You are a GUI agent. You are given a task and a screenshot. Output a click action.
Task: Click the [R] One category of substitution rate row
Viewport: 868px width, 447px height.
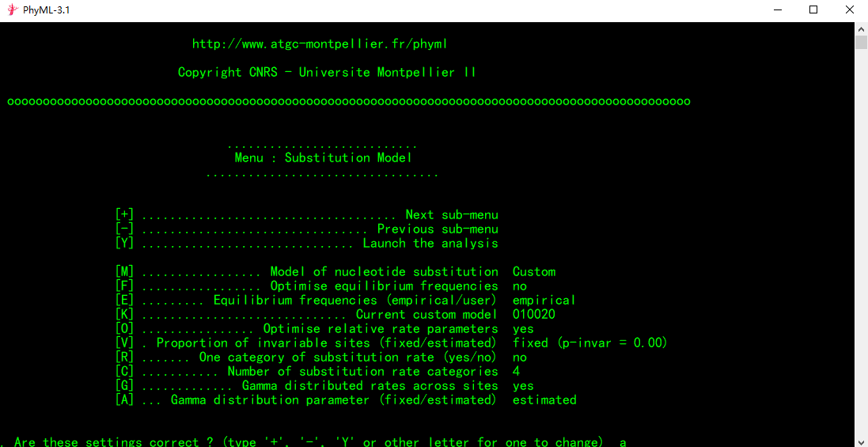(x=321, y=358)
